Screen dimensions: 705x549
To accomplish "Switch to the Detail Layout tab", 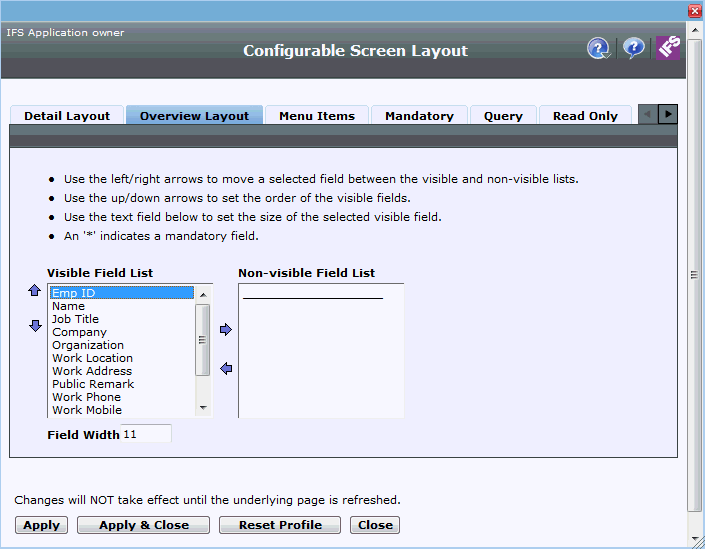I will tap(67, 116).
